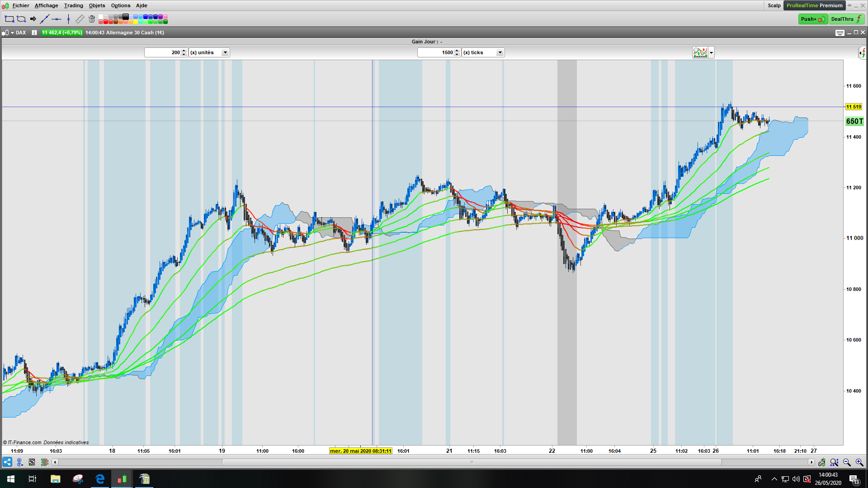Toggle the DealThru button
The image size is (868, 488).
[846, 19]
